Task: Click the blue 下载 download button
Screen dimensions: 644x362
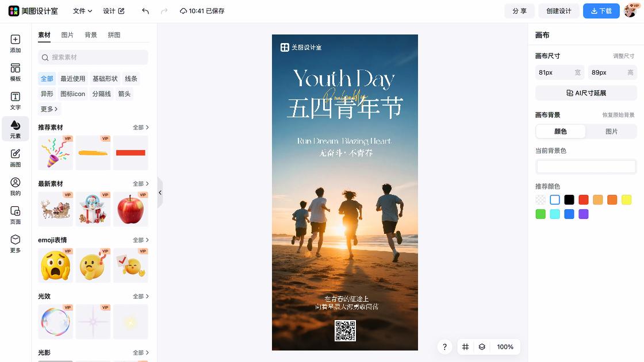Action: coord(601,11)
